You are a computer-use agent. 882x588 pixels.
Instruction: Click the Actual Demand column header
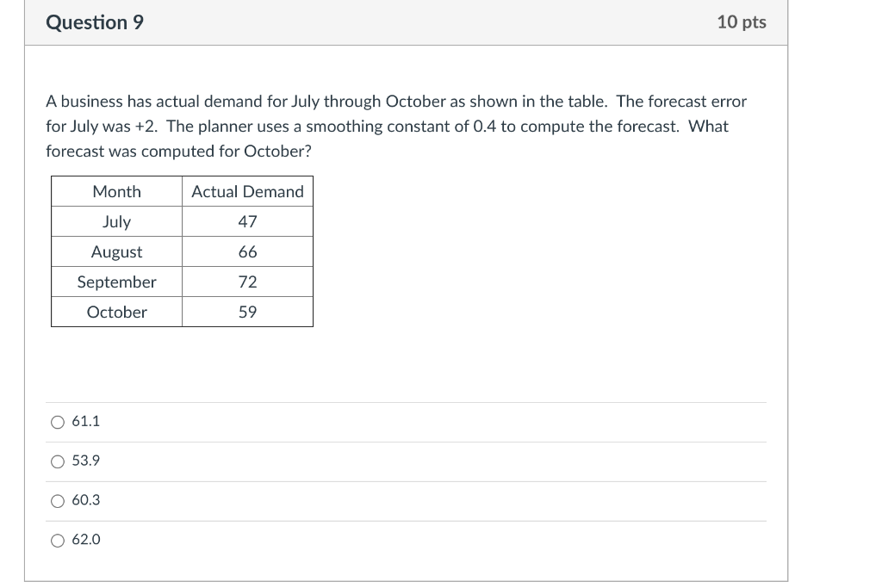(247, 191)
